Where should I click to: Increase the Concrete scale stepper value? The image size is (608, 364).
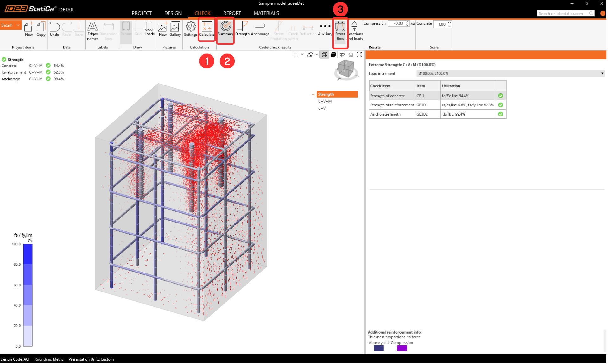pyautogui.click(x=449, y=22)
